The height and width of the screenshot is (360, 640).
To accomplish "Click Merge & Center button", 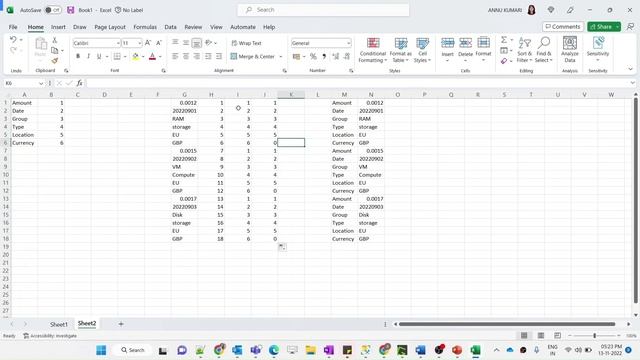I will pos(253,56).
